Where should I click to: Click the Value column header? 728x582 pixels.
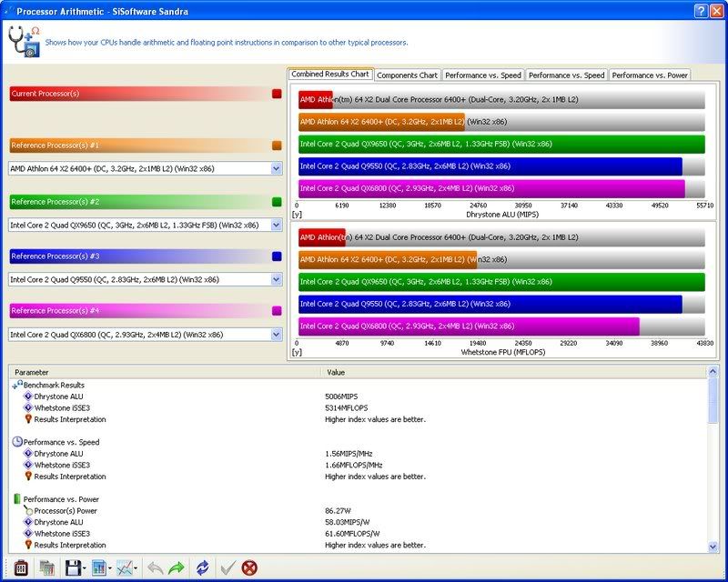click(510, 372)
